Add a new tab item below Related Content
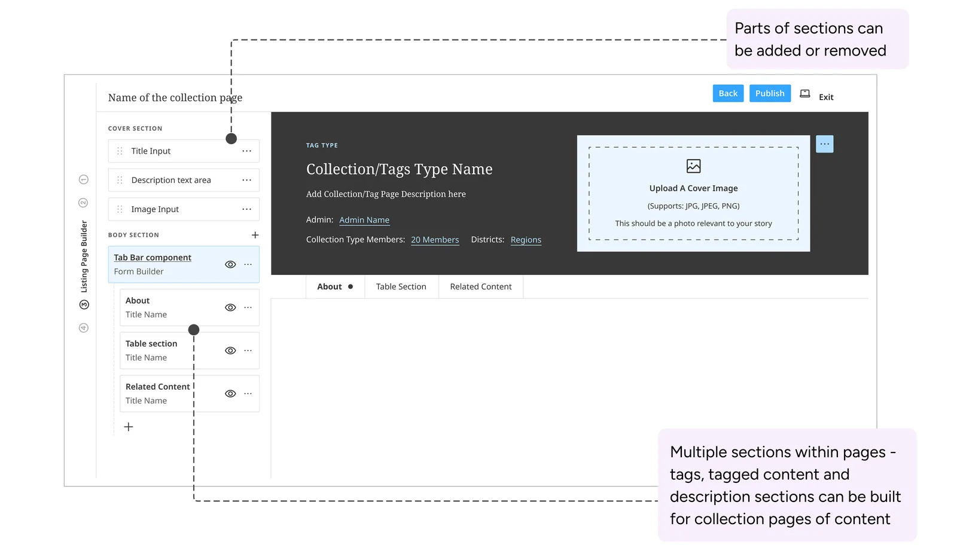 (x=128, y=427)
